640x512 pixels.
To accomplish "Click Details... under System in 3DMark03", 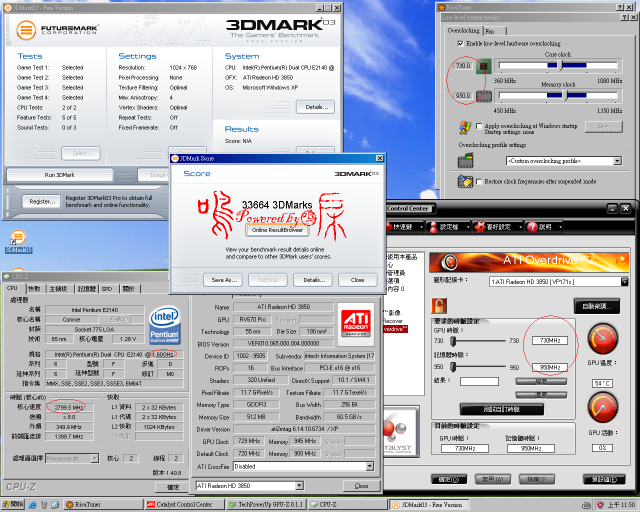I will coord(316,107).
